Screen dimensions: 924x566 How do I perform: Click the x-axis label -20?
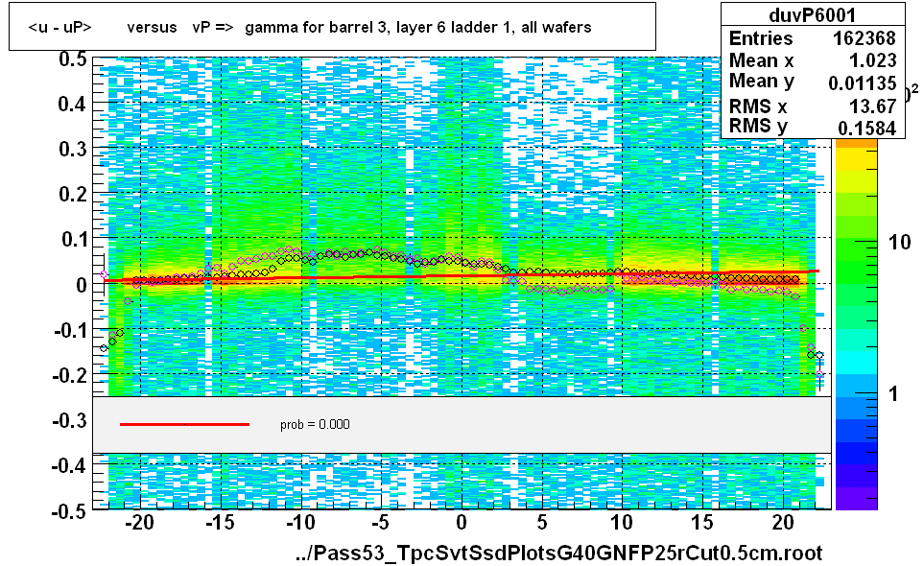point(140,523)
